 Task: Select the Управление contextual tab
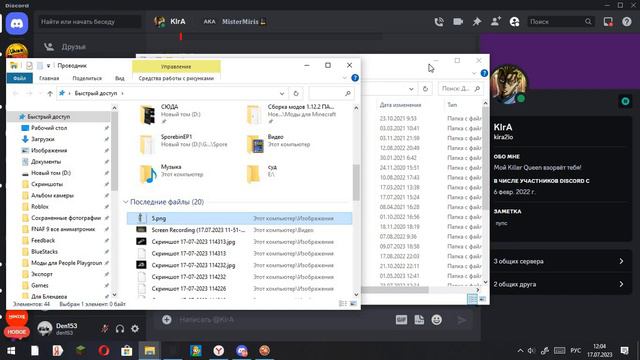coord(176,66)
